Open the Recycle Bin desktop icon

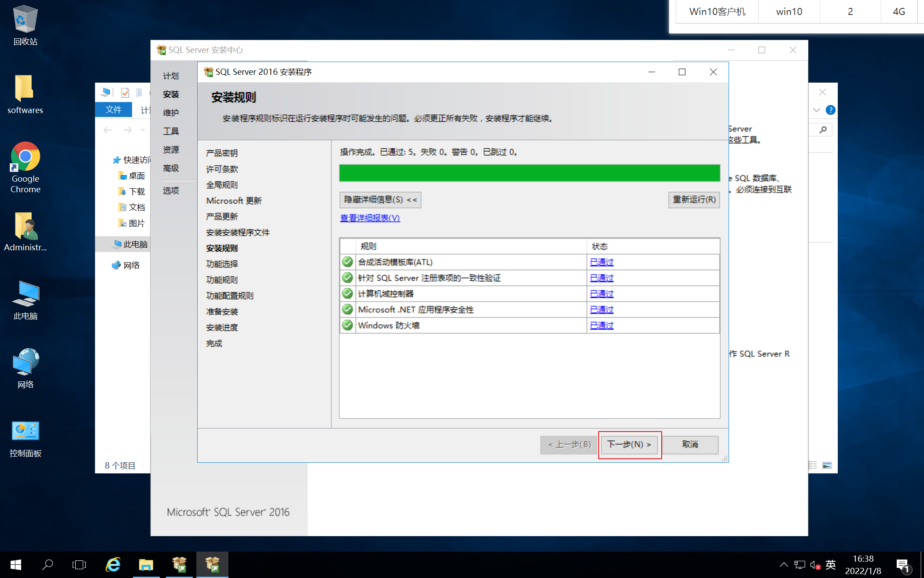click(25, 25)
